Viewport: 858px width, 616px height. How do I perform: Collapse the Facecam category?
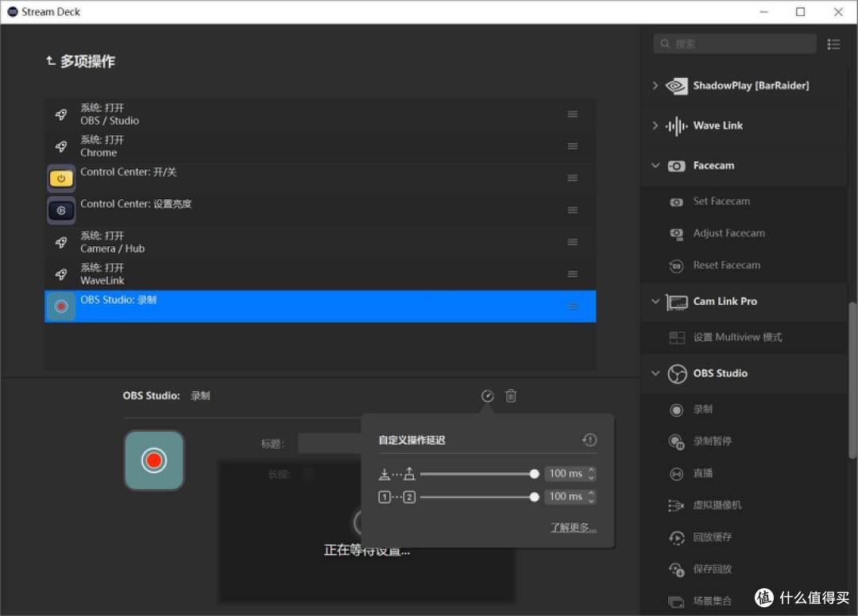point(655,165)
